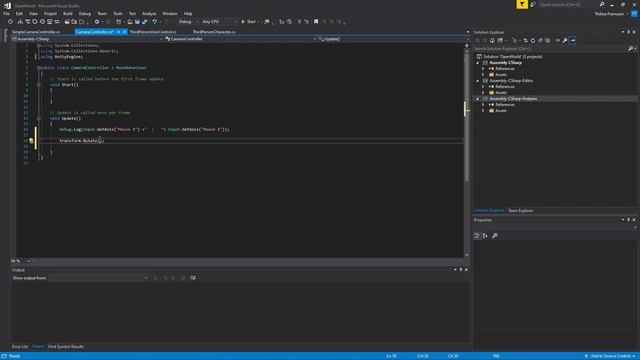
Task: Click Property Pages wrench in Properties panel
Action: coord(495,236)
